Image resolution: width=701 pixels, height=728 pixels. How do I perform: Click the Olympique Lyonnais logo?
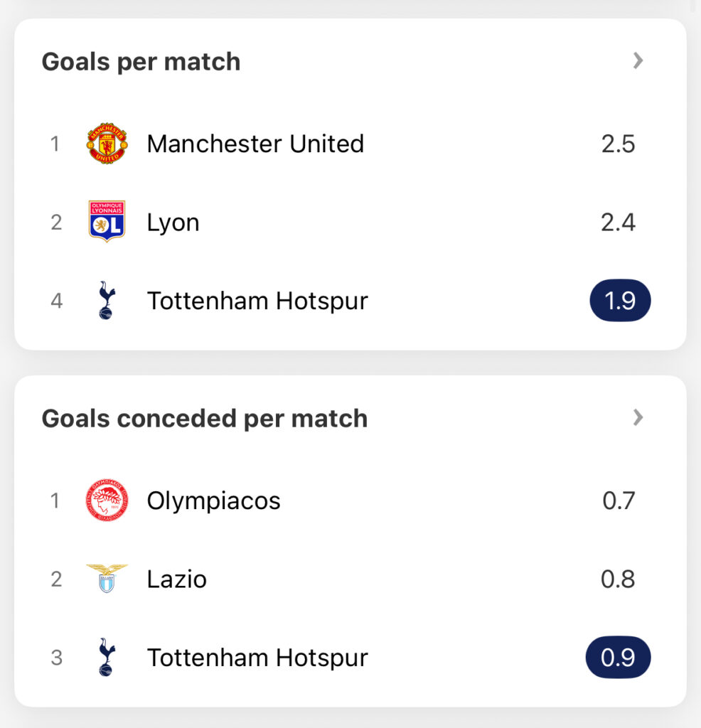click(107, 222)
